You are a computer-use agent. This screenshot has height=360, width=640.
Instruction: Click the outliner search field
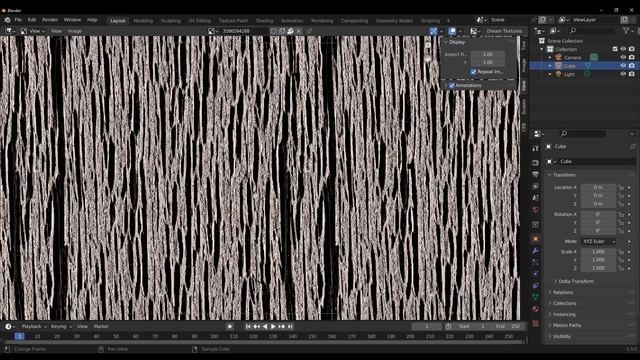pyautogui.click(x=592, y=31)
